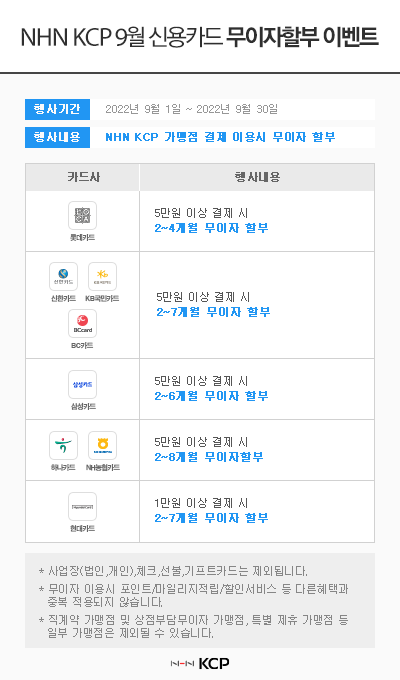This screenshot has width=400, height=680.
Task: Click the 카드사 column header
Action: click(83, 177)
